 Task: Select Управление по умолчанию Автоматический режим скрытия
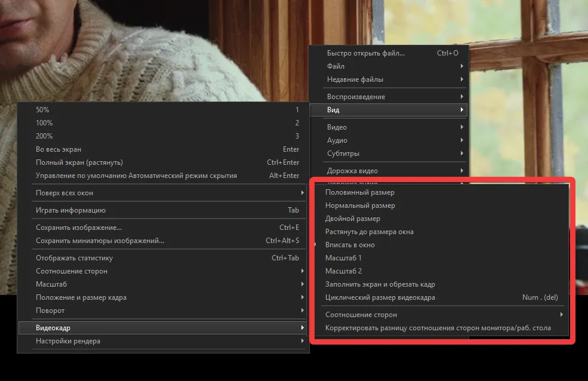pos(163,176)
